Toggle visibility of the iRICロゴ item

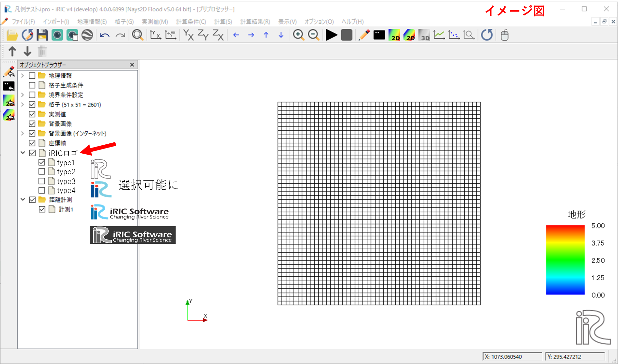32,153
